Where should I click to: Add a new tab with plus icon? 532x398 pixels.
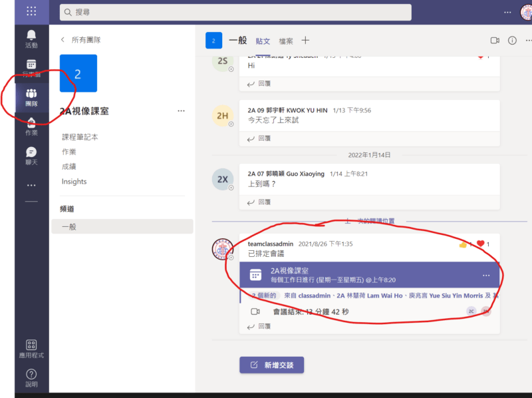click(305, 41)
